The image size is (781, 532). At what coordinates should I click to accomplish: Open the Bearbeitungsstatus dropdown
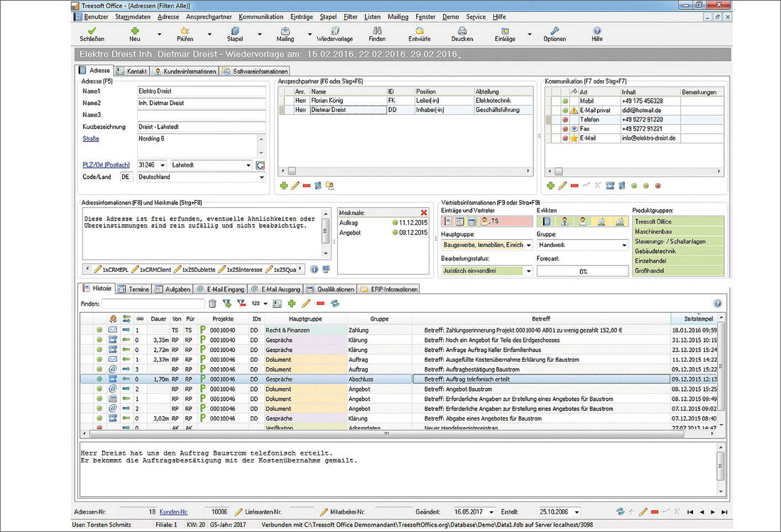pos(528,271)
